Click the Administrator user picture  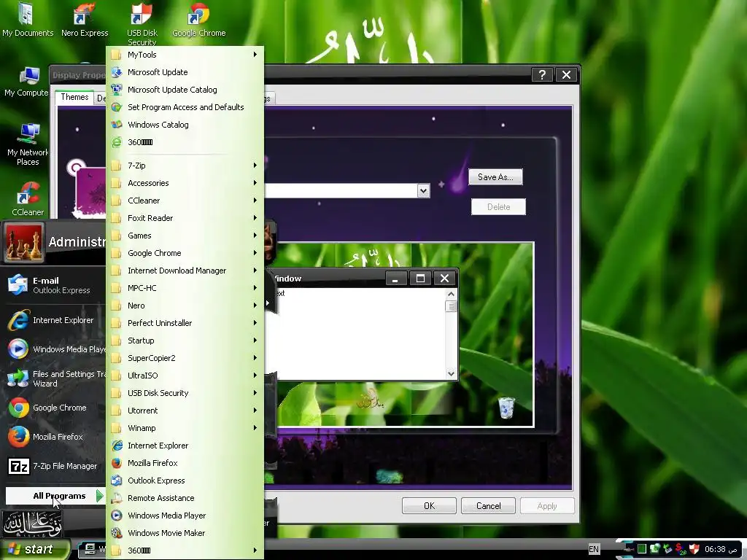click(x=24, y=243)
